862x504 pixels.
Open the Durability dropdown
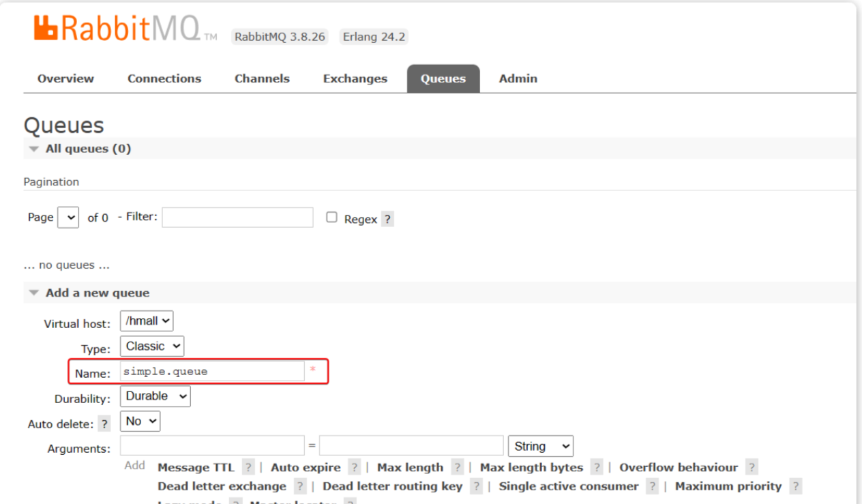point(155,396)
